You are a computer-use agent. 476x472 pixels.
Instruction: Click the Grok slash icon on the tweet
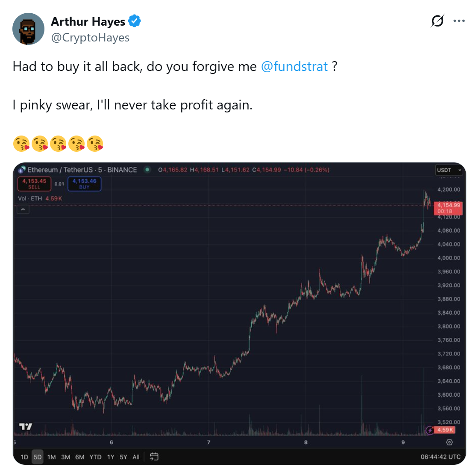pos(438,21)
